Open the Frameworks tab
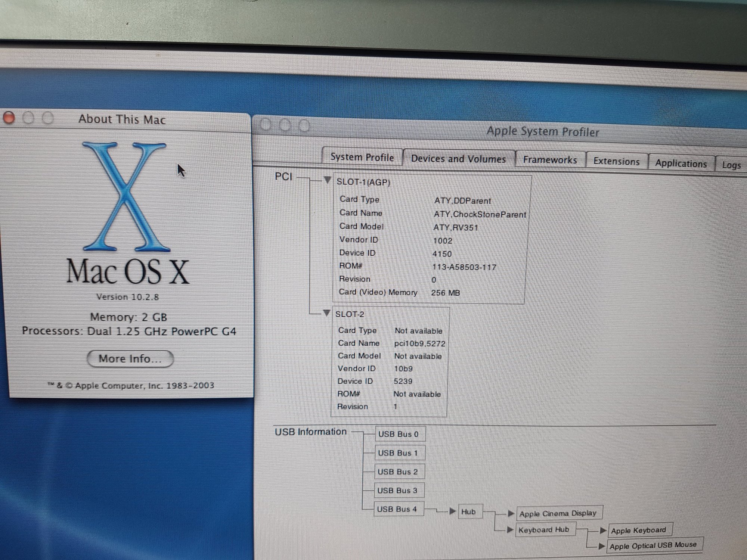Image resolution: width=747 pixels, height=560 pixels. (x=550, y=160)
